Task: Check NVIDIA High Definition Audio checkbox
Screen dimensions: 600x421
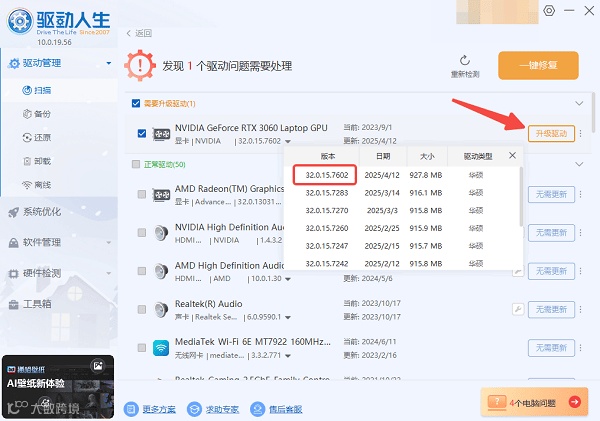Action: (142, 233)
